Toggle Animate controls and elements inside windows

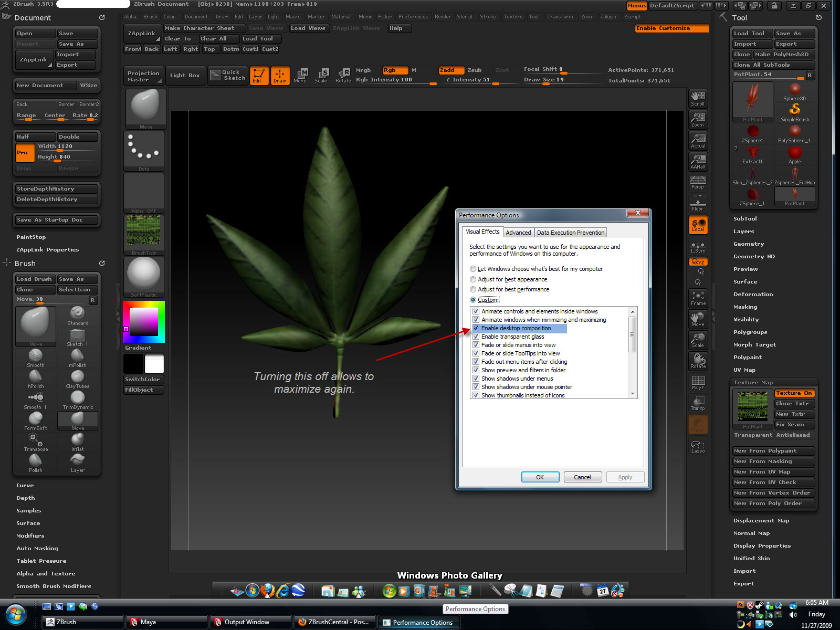476,311
